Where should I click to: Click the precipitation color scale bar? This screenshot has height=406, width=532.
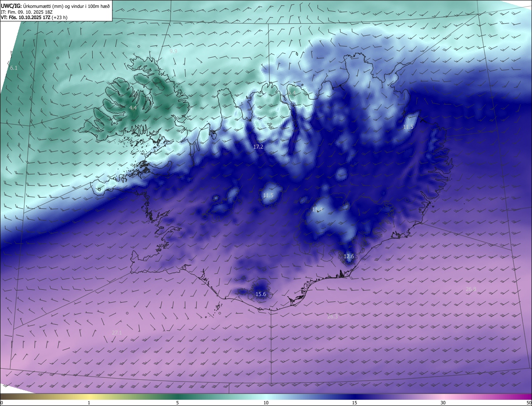point(266,397)
